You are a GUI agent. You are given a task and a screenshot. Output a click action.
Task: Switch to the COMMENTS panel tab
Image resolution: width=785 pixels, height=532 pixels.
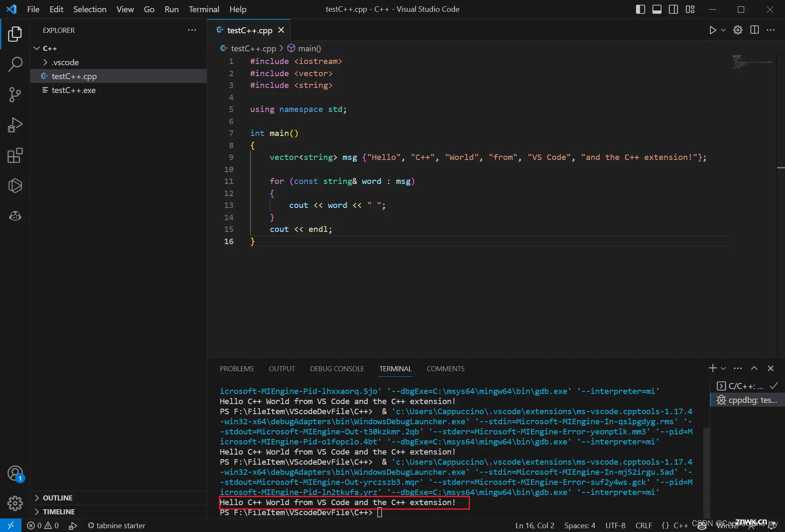[x=446, y=369]
